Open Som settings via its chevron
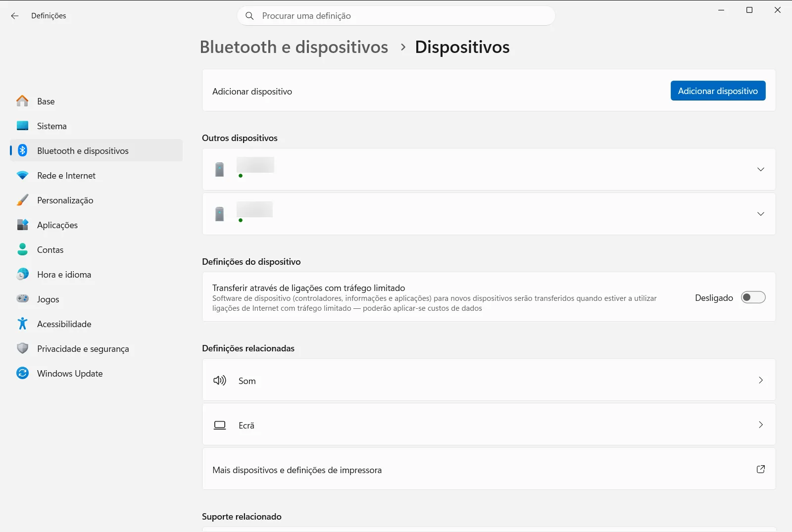The width and height of the screenshot is (792, 532). (x=761, y=380)
